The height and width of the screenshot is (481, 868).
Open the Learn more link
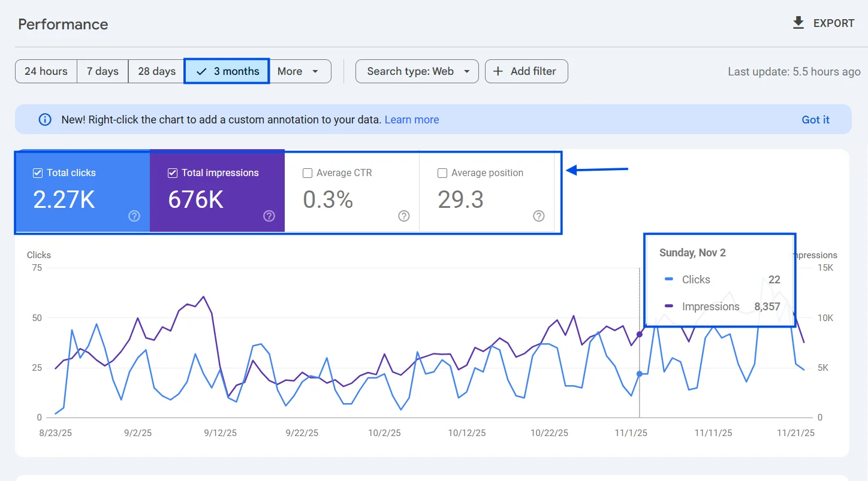412,120
